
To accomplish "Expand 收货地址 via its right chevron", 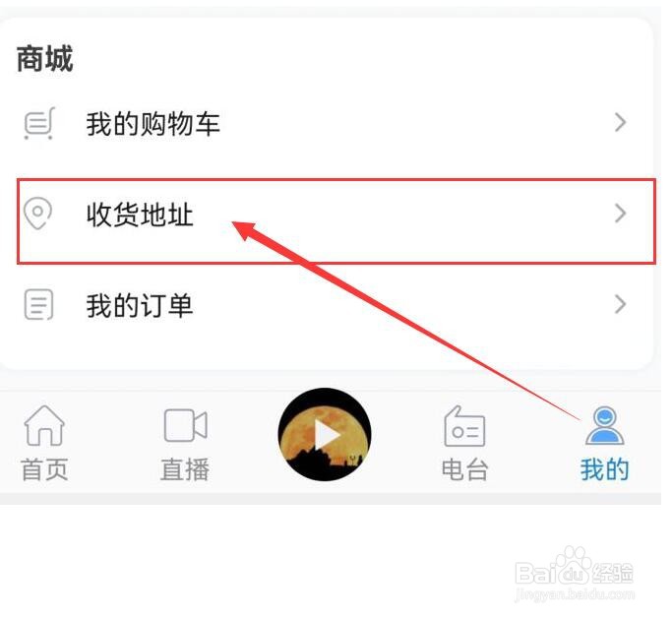I will (x=620, y=214).
